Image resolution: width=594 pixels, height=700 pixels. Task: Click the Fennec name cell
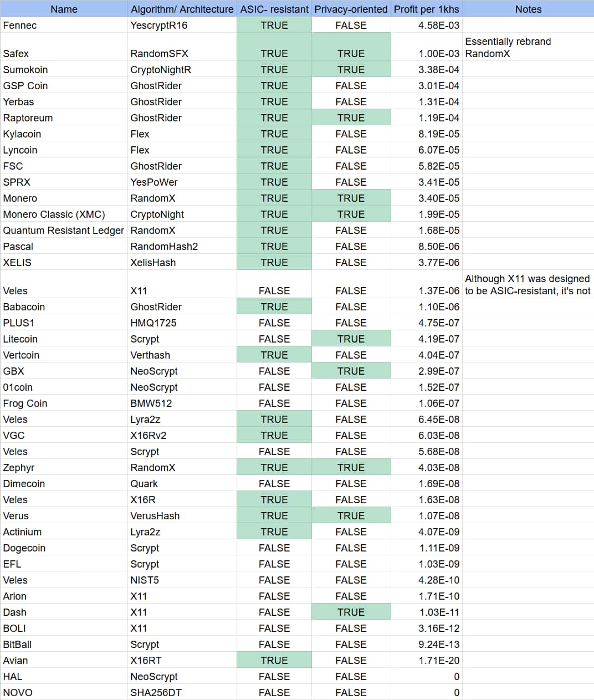click(20, 25)
